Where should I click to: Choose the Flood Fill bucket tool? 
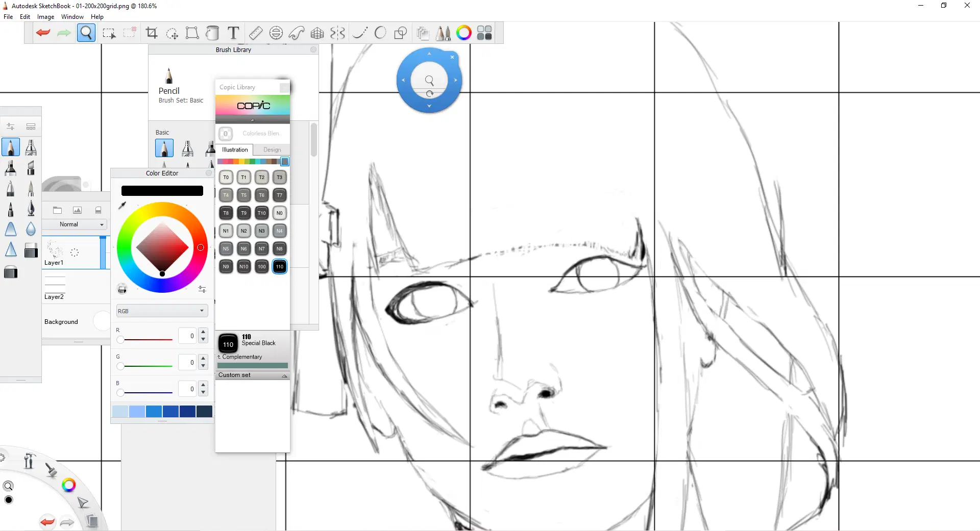212,33
